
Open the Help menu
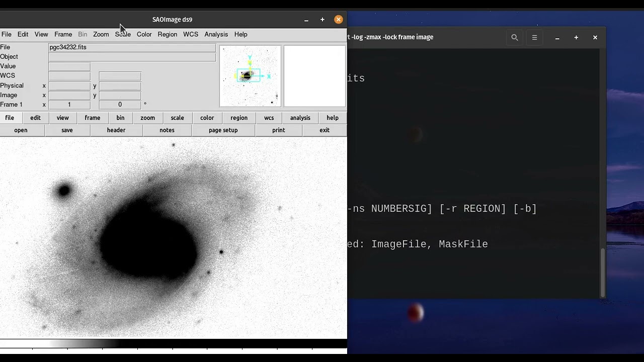click(x=240, y=34)
